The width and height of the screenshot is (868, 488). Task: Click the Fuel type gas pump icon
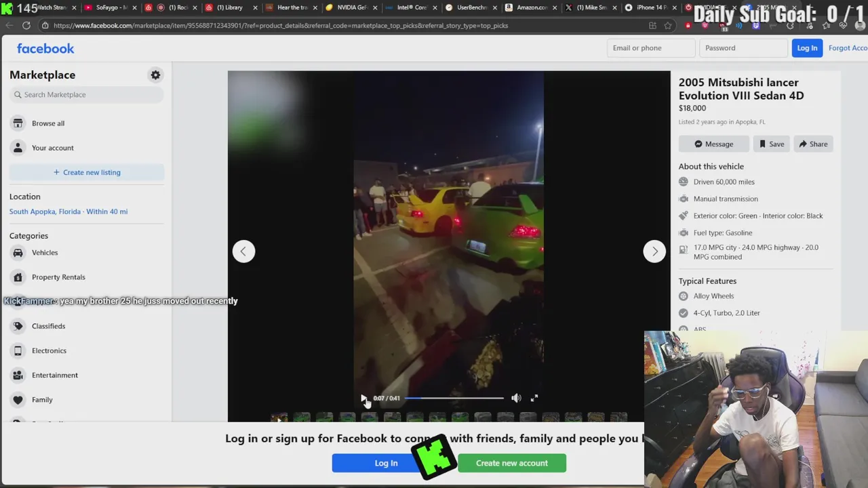684,233
